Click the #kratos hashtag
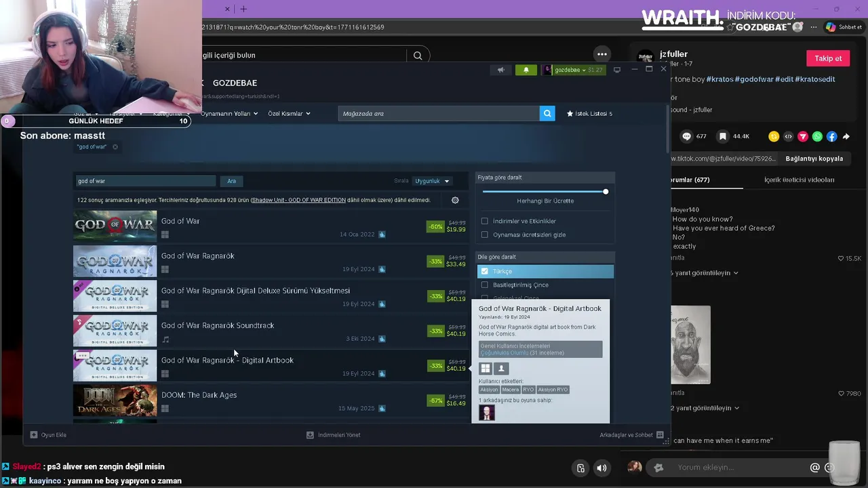The height and width of the screenshot is (488, 868). (x=719, y=79)
